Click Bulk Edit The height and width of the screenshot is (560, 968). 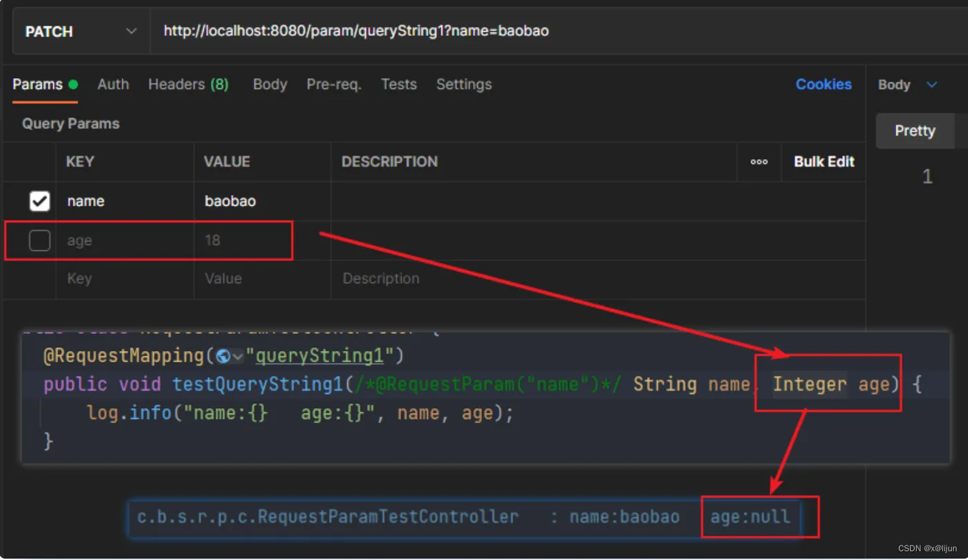[824, 162]
